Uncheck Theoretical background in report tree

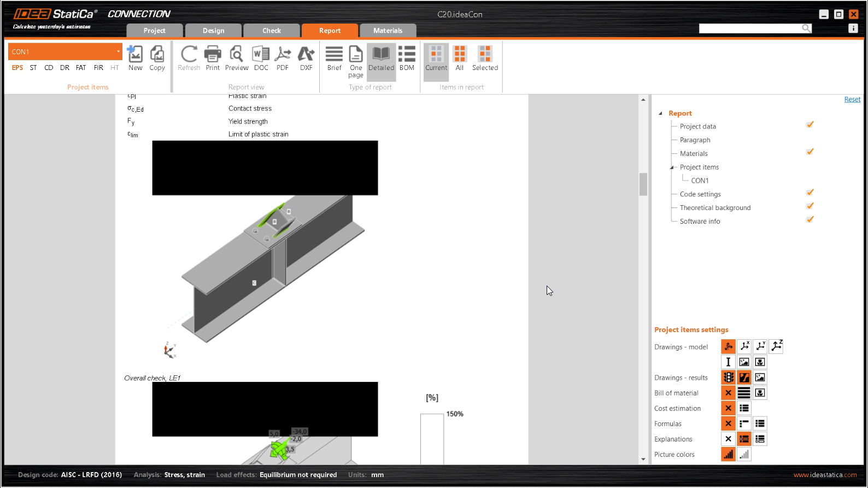(810, 206)
